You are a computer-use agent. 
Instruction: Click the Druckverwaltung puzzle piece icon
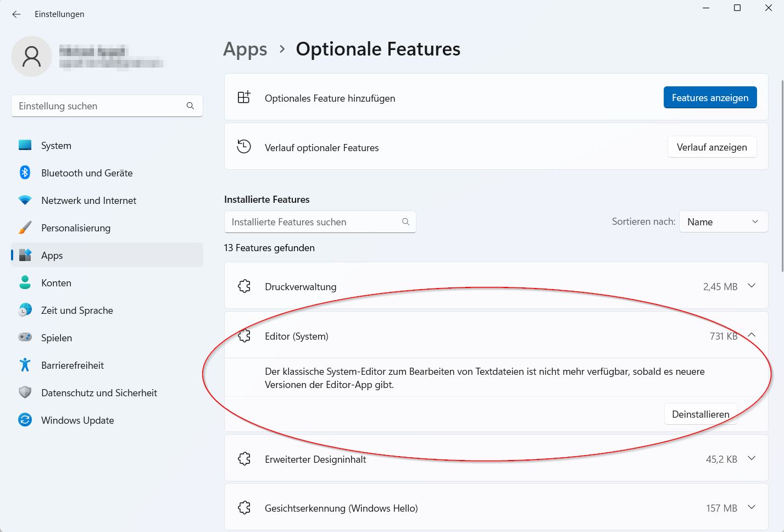pos(244,286)
